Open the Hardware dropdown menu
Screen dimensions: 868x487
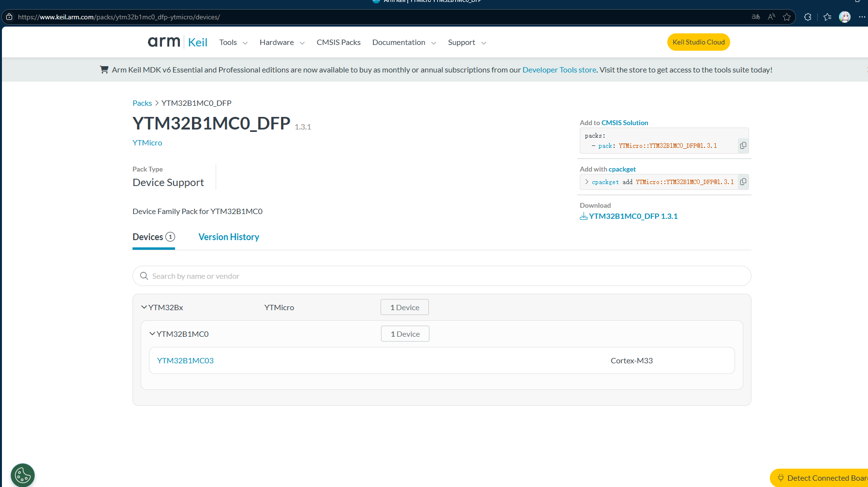point(282,43)
